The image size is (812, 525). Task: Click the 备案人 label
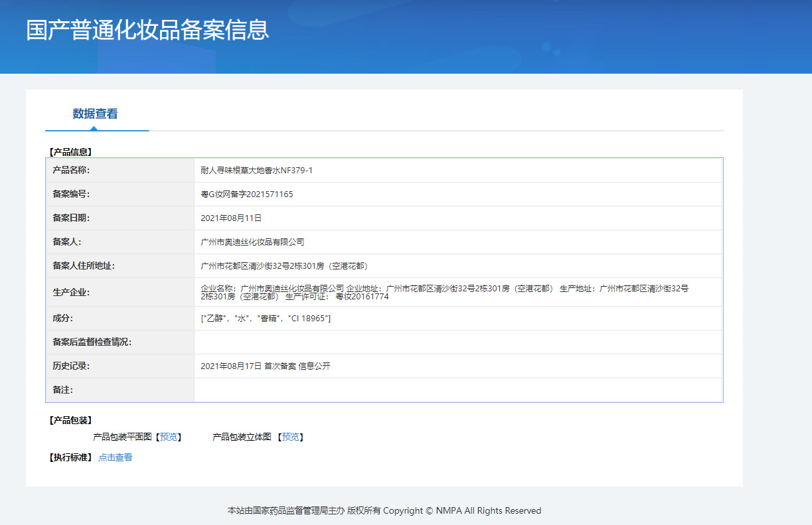click(x=67, y=242)
